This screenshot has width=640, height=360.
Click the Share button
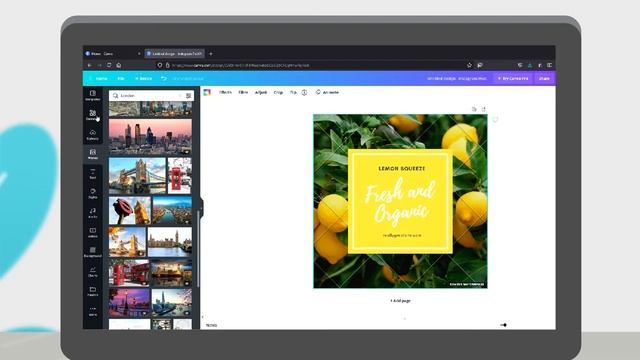coord(544,78)
